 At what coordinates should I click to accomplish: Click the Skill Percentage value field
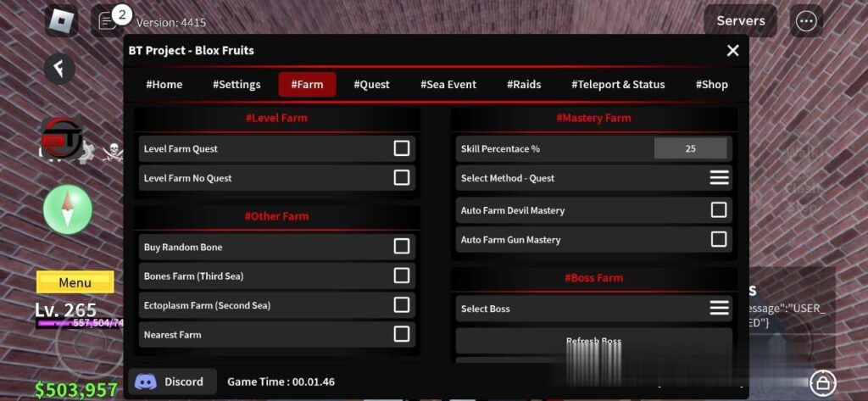point(690,148)
